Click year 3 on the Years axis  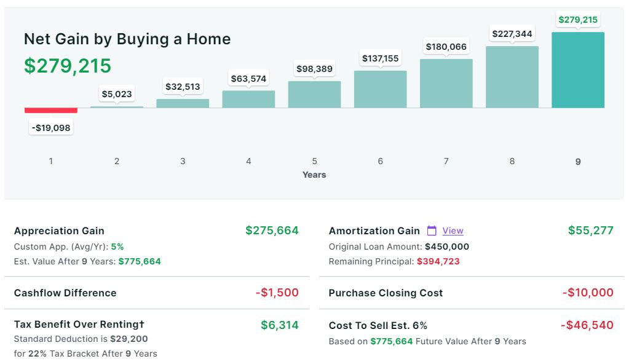coord(183,161)
